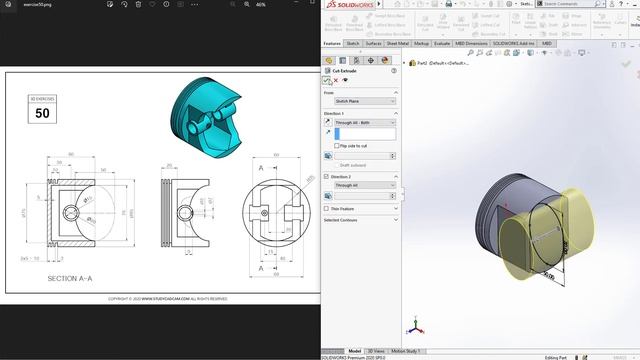Open the Markup ribbon tab
The width and height of the screenshot is (640, 360).
coord(421,44)
